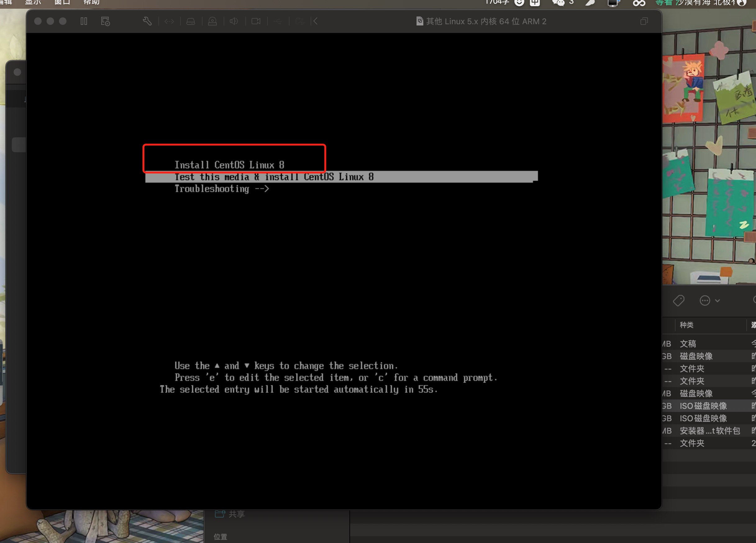
Task: Collapse toolbar with left chevron
Action: (315, 21)
